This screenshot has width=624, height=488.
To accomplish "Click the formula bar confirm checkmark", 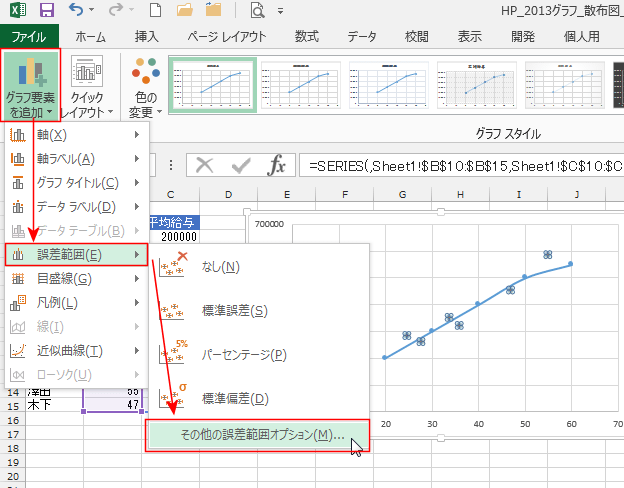I will click(241, 165).
